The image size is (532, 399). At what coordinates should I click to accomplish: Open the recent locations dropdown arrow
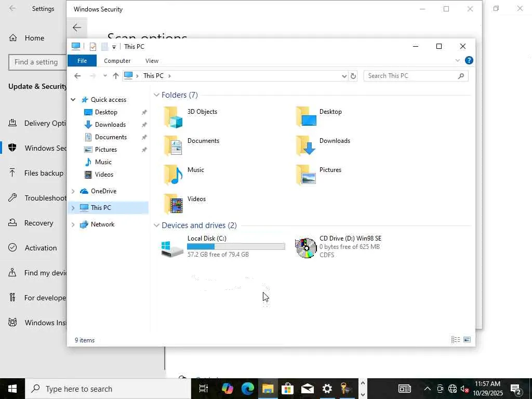point(105,76)
